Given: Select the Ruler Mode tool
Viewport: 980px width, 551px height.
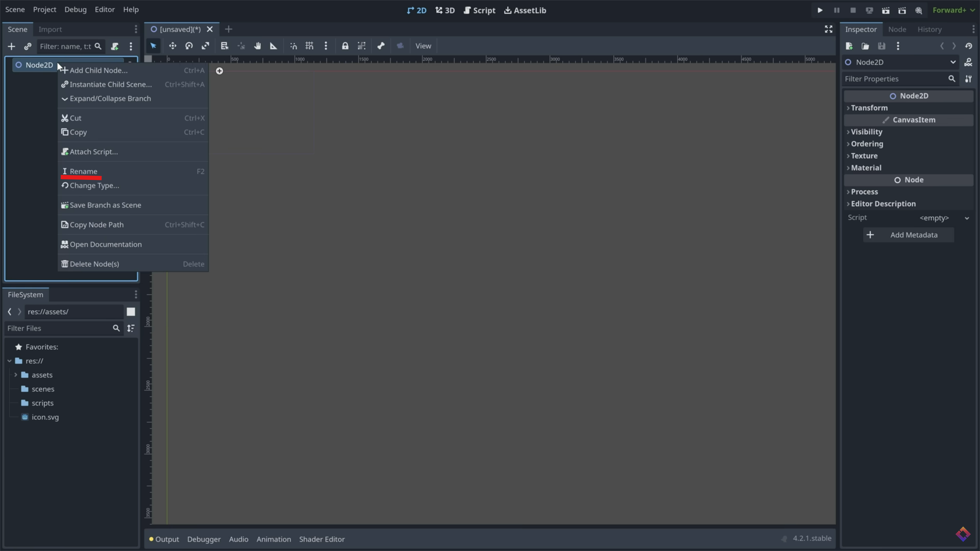Looking at the screenshot, I should coord(274,46).
